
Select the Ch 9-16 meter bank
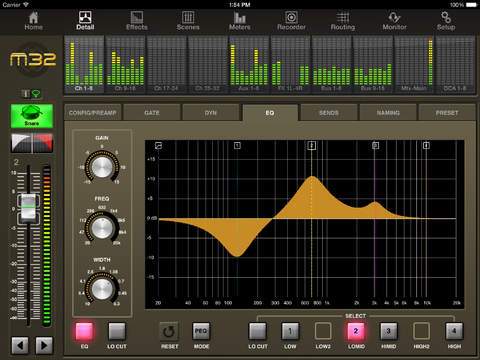pyautogui.click(x=125, y=64)
